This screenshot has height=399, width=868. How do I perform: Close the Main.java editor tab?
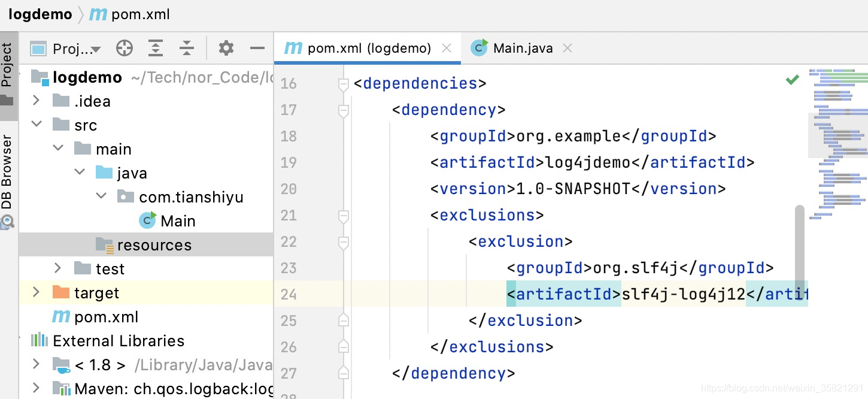pyautogui.click(x=567, y=49)
